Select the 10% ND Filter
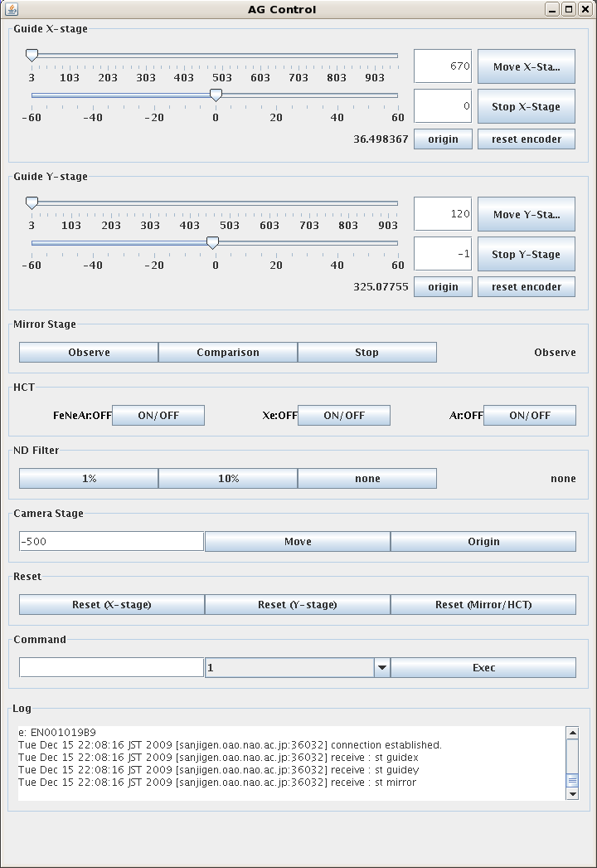Screen dimensions: 597x868 coord(228,478)
